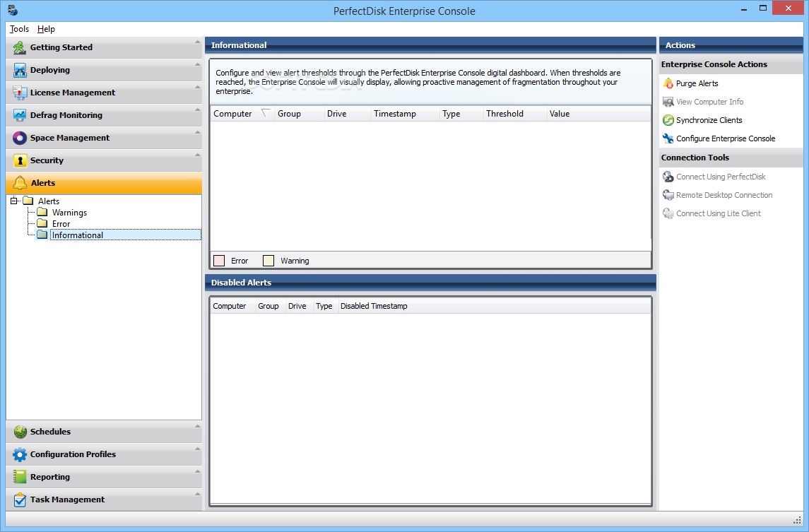Switch to the Configuration Profiles section
Viewport: 809px width, 532px height.
point(104,454)
